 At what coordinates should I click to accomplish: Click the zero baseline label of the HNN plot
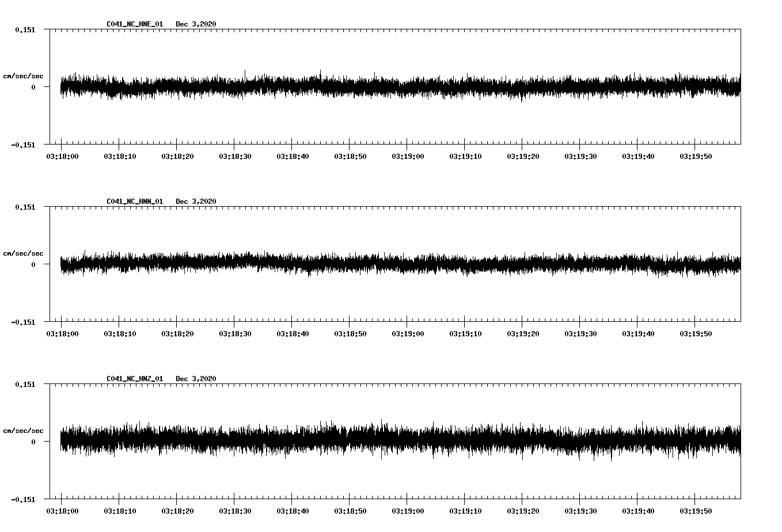point(34,265)
